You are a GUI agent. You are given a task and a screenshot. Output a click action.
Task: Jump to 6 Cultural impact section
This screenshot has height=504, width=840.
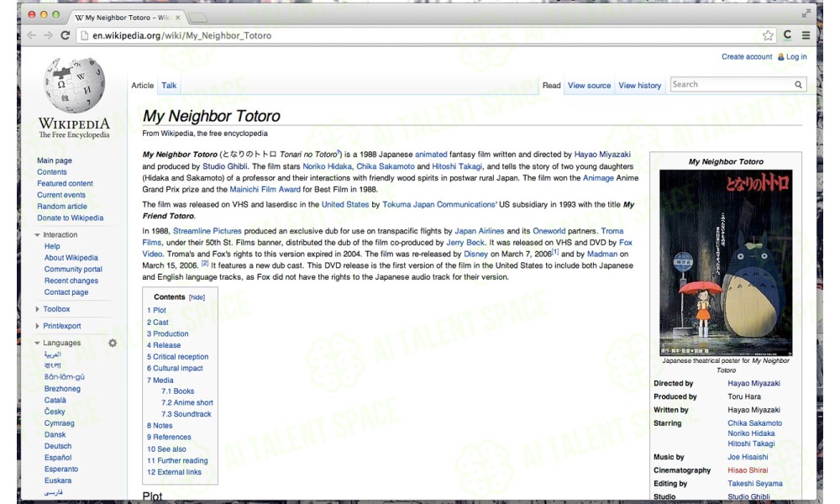pos(175,368)
